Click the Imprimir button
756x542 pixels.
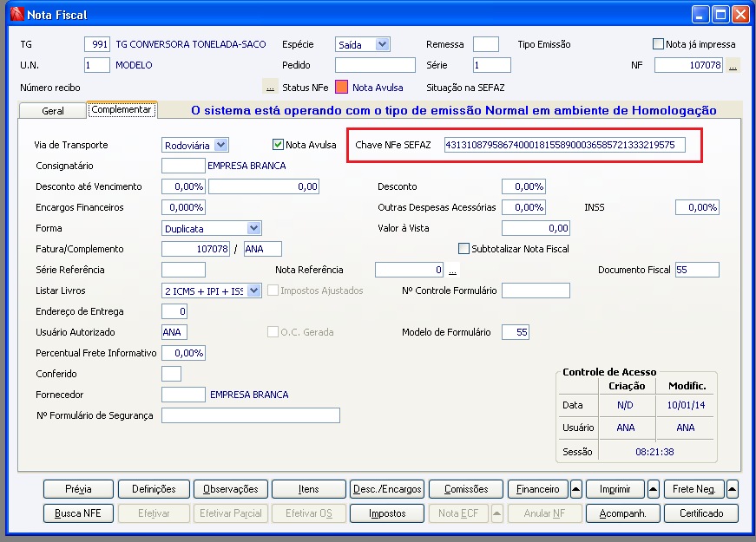coord(615,489)
